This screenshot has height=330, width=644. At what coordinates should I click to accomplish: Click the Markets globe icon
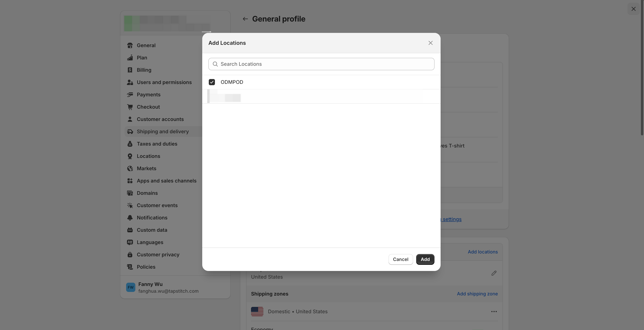130,168
